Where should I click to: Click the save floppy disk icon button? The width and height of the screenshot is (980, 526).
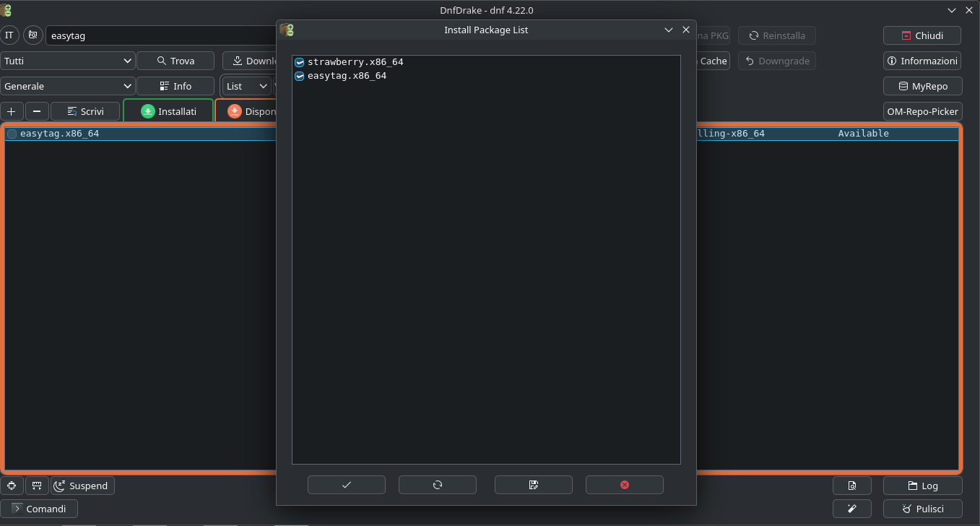click(533, 485)
